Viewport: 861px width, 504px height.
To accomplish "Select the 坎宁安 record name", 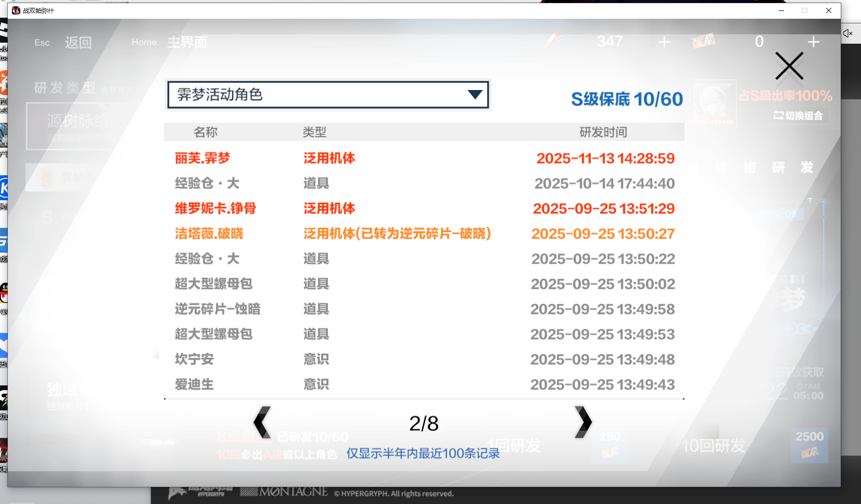I will [x=194, y=359].
